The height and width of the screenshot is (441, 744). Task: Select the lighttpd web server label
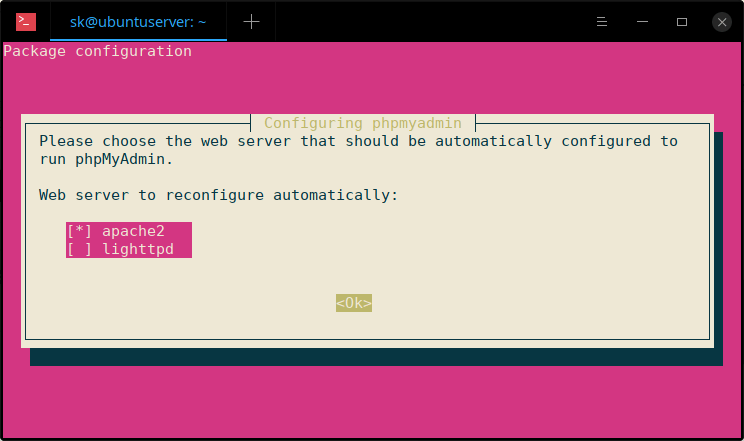(137, 249)
